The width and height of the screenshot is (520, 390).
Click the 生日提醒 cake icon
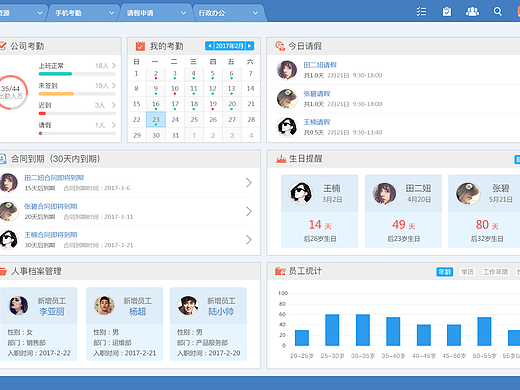281,159
